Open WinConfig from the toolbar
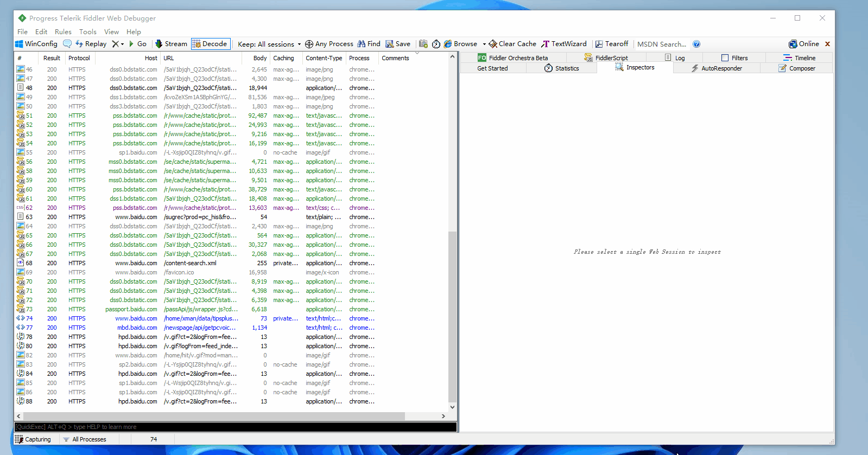The image size is (868, 455). coord(36,44)
